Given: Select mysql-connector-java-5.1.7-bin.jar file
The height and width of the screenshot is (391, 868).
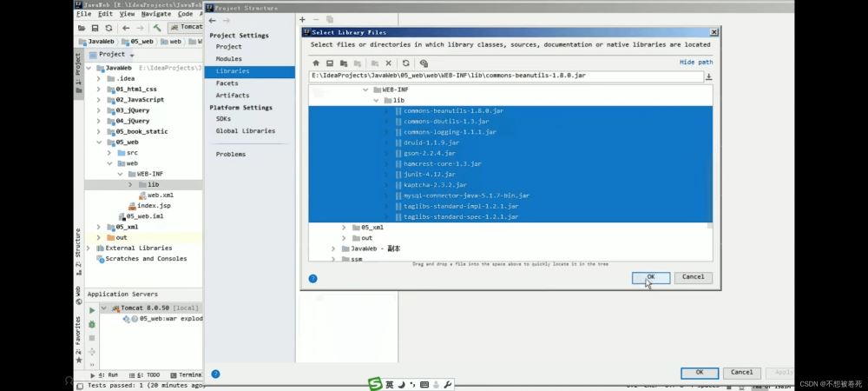Looking at the screenshot, I should tap(467, 196).
